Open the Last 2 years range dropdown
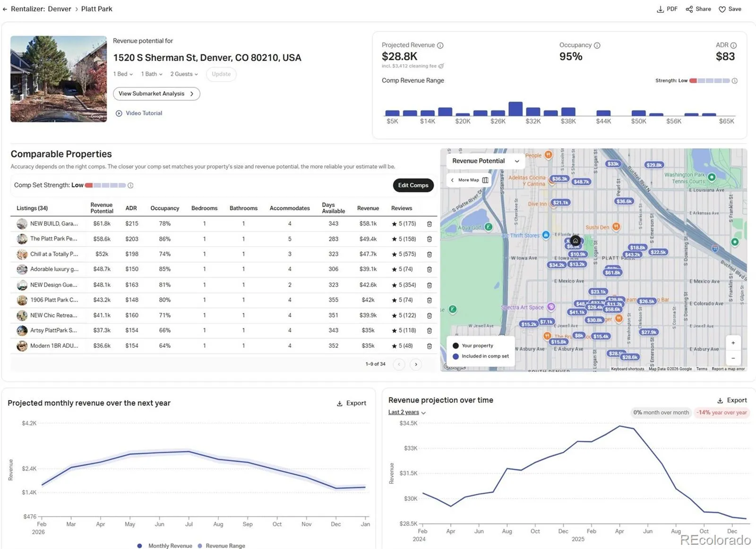The width and height of the screenshot is (756, 549). [x=407, y=412]
